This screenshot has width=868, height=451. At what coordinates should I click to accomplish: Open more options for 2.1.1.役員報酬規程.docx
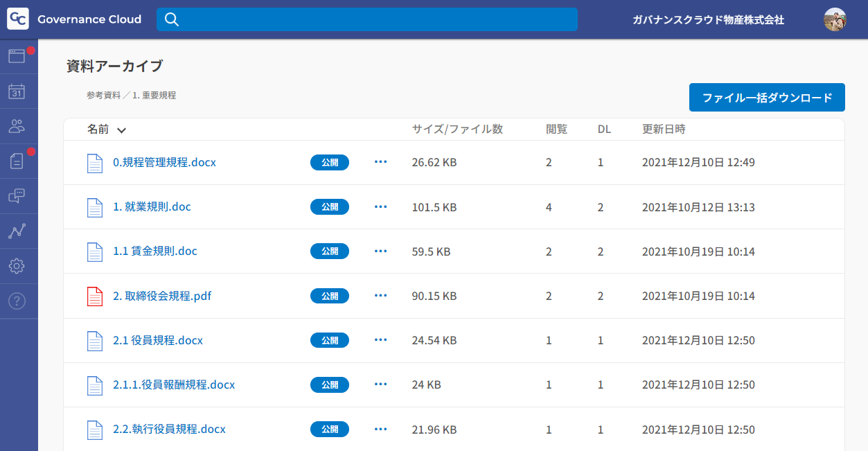click(x=380, y=384)
